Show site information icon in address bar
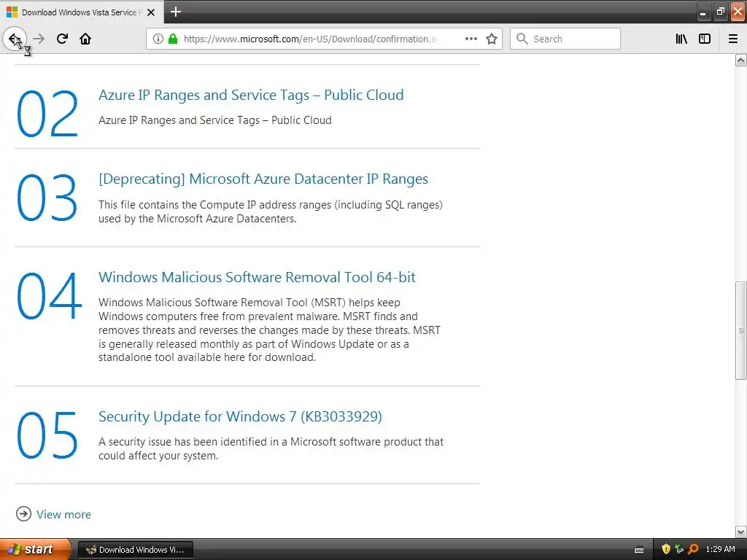The height and width of the screenshot is (560, 747). pos(158,39)
